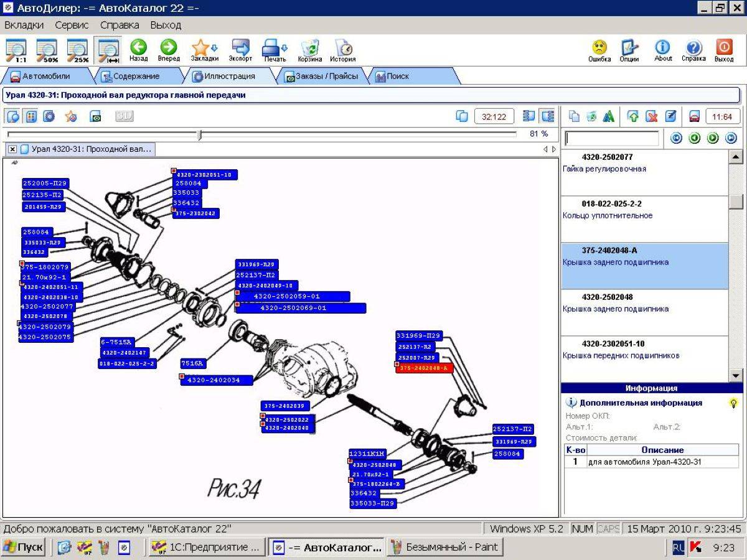Open the История history
Screen dimensions: 747x560
[343, 50]
